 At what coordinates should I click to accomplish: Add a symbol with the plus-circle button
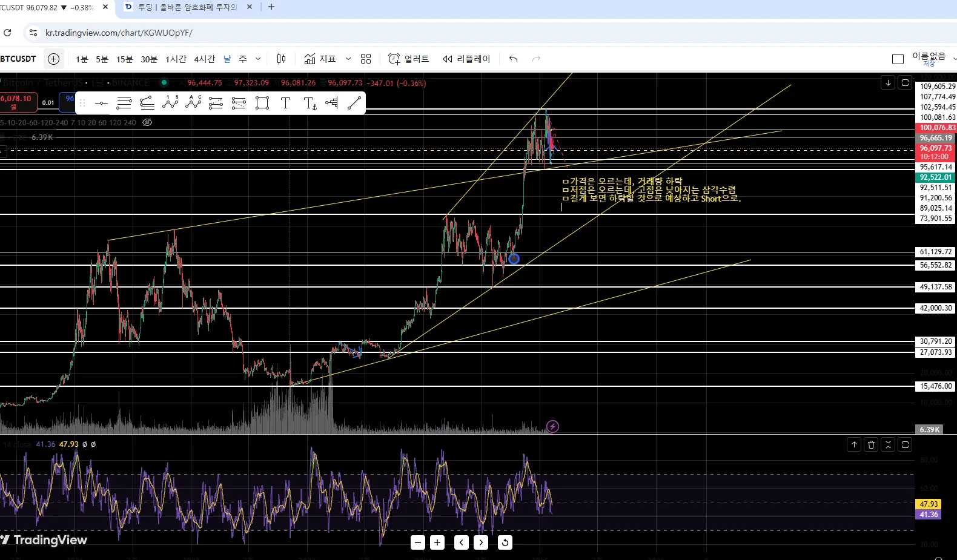54,59
